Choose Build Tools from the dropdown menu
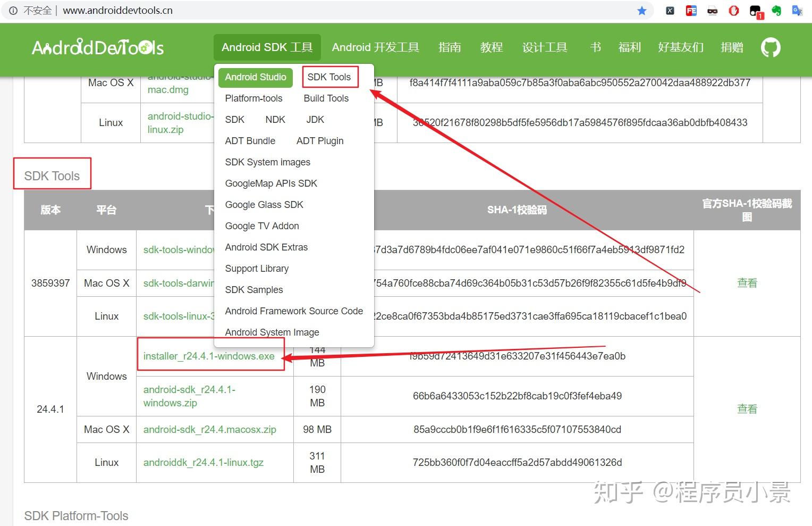 pyautogui.click(x=326, y=98)
